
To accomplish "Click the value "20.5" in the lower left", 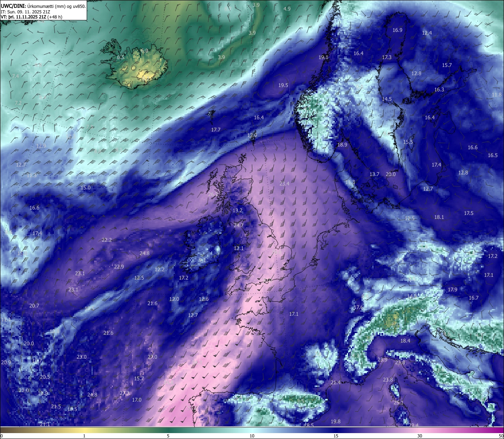I will pyautogui.click(x=45, y=377).
